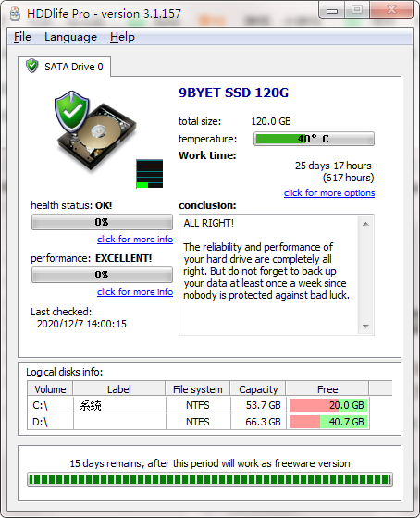Click the health status 0% progress bar
This screenshot has height=518, width=420.
102,222
